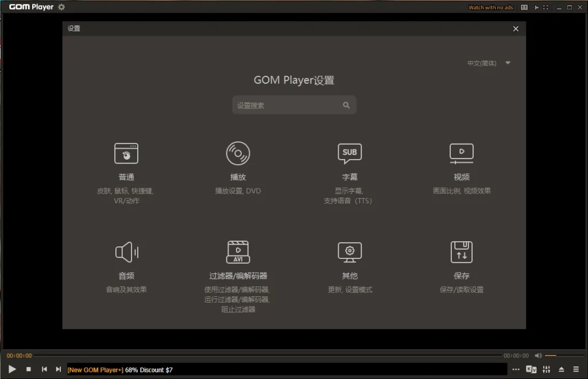Toggle the playlist hamburger icon
Screen dimensions: 588x379
pos(576,369)
